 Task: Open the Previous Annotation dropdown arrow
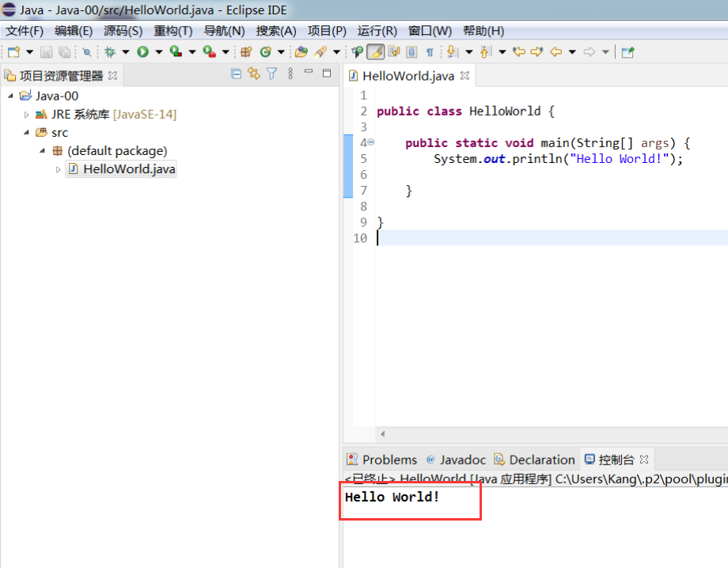coord(502,52)
